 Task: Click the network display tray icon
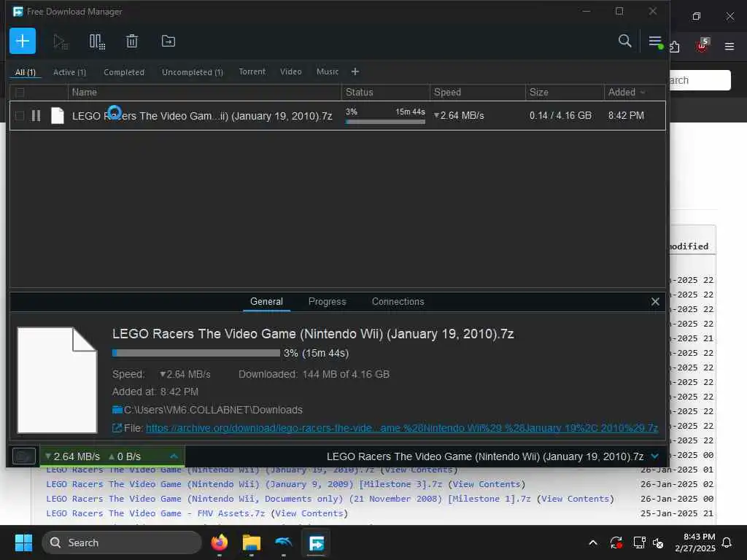pyautogui.click(x=639, y=542)
